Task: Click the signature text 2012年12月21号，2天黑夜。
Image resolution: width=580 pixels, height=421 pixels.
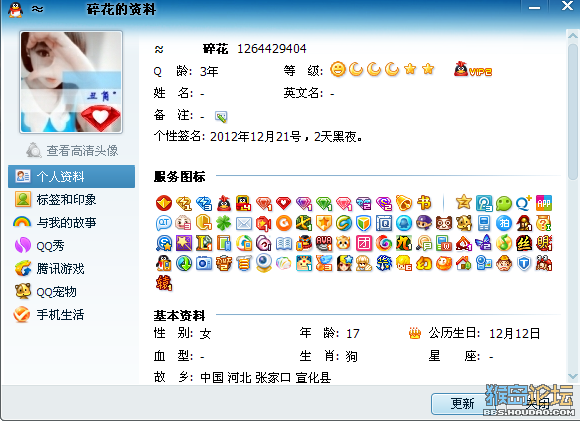Action: (287, 137)
